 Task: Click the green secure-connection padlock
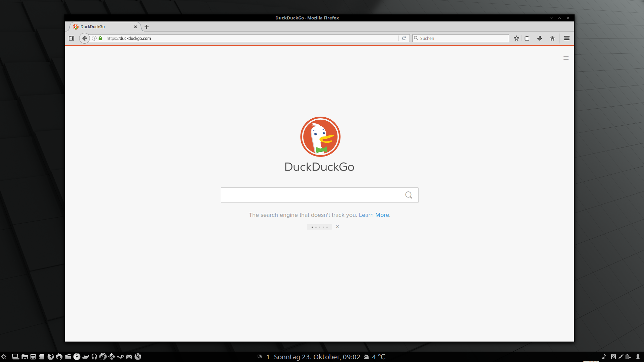pyautogui.click(x=100, y=38)
